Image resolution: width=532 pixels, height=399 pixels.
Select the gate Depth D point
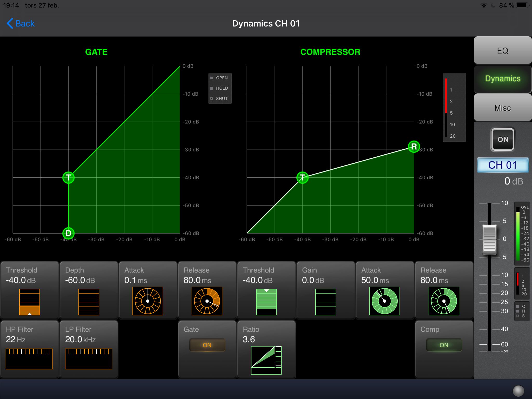coord(69,233)
